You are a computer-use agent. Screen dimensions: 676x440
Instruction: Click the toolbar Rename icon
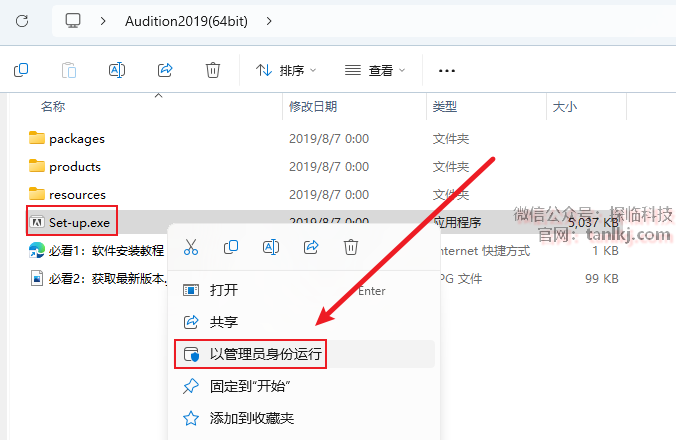pyautogui.click(x=117, y=70)
